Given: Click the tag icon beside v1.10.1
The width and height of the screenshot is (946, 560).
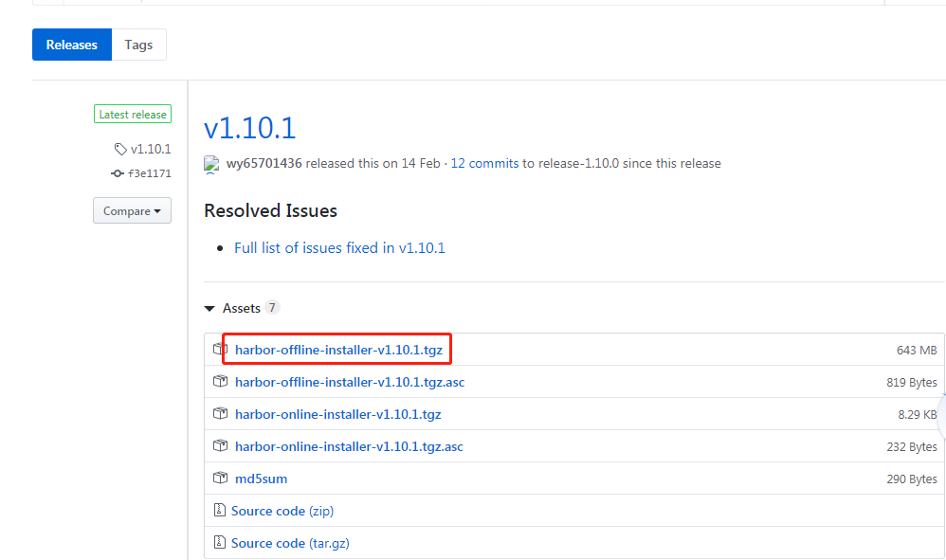Looking at the screenshot, I should pyautogui.click(x=120, y=149).
